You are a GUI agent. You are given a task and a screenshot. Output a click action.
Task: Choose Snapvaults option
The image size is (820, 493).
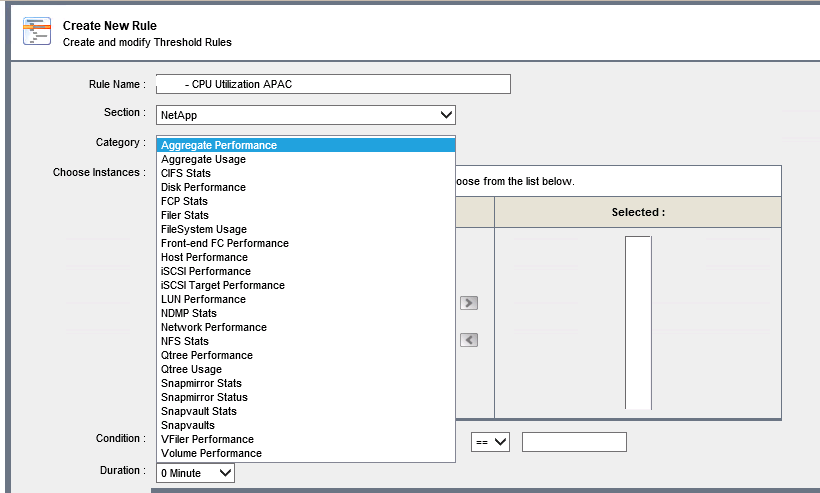click(306, 425)
